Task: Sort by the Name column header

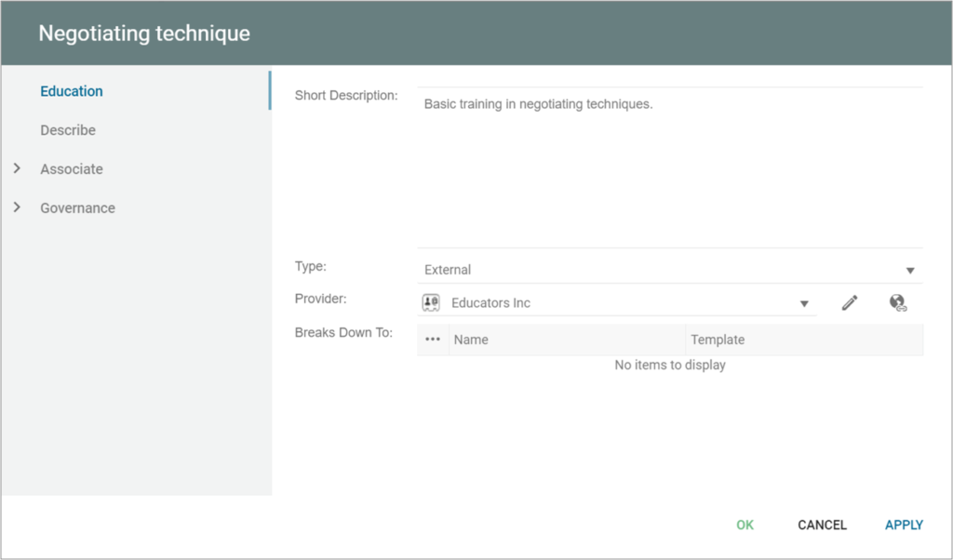Action: [471, 340]
